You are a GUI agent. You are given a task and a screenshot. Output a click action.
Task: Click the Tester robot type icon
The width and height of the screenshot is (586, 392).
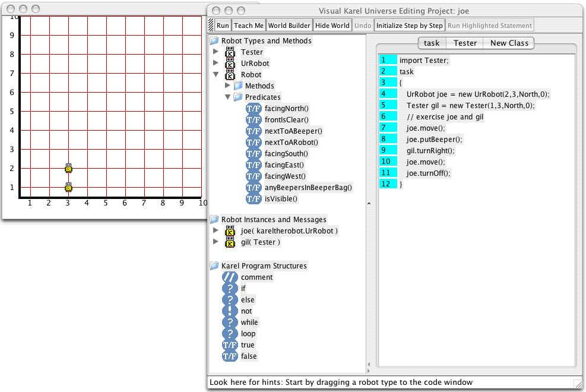230,52
